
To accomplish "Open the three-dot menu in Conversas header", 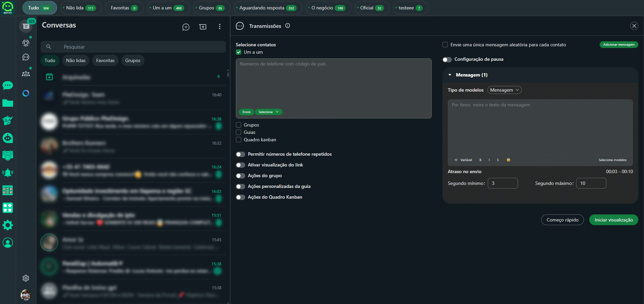I will [220, 27].
